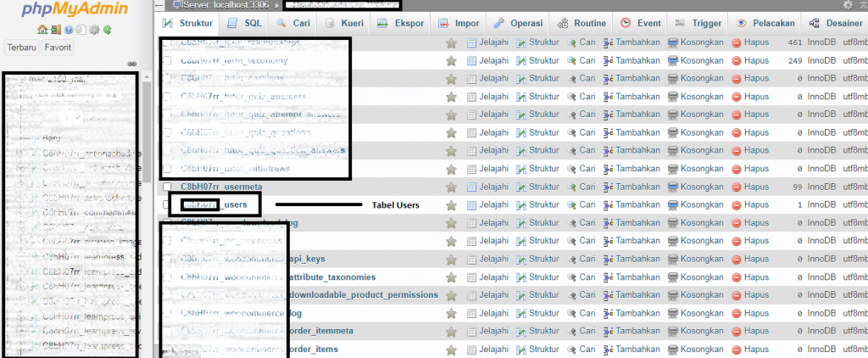
Task: Click the Server: localhost:3306 breadcrumb
Action: [x=221, y=5]
